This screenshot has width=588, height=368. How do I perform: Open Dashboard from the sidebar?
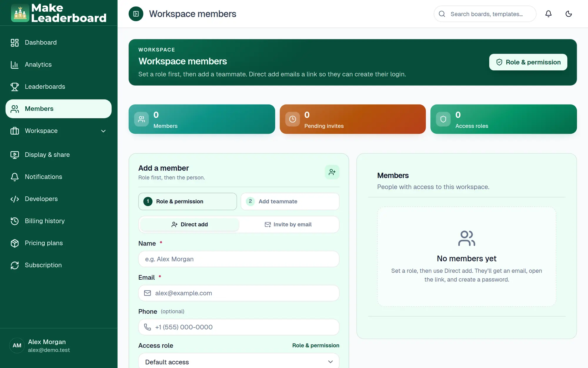[x=59, y=42]
